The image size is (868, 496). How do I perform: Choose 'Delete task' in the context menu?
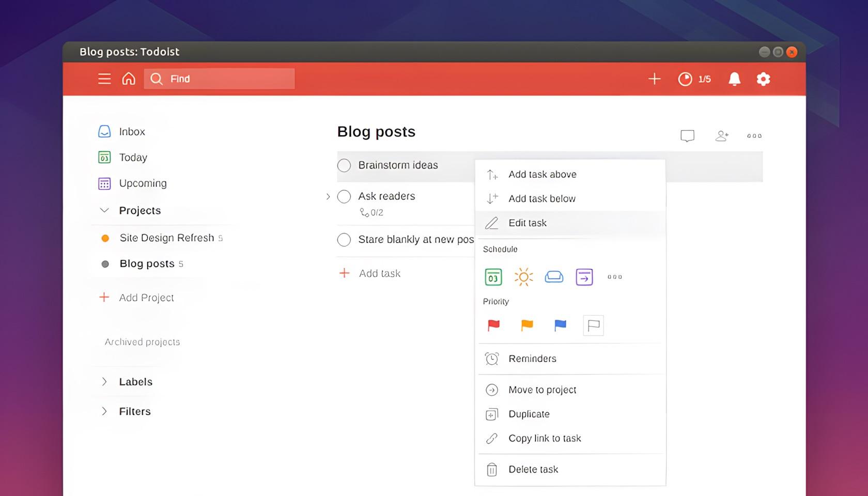point(533,470)
